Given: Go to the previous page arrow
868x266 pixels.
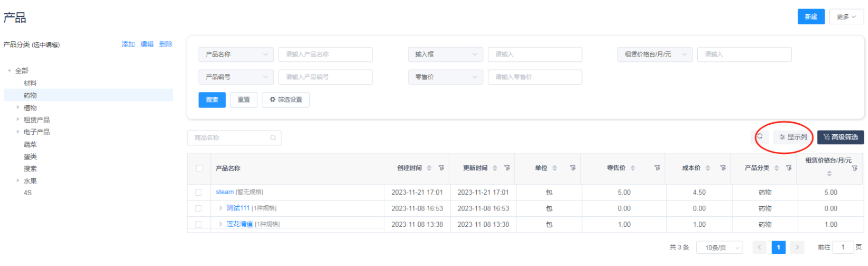Looking at the screenshot, I should point(760,247).
